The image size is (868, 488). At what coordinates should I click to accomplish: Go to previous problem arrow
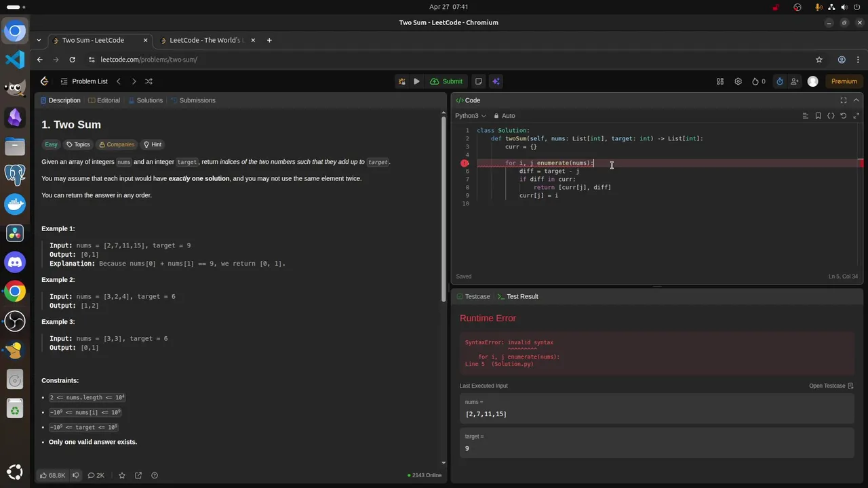119,81
